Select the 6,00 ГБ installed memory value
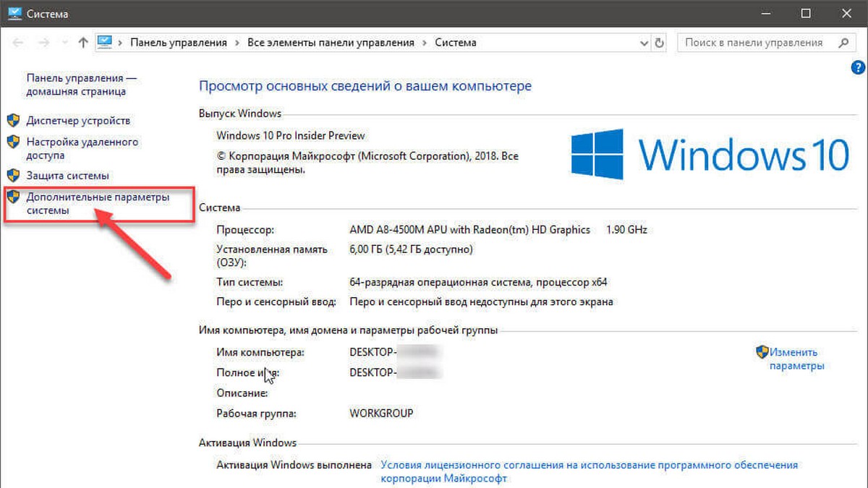Image resolution: width=868 pixels, height=488 pixels. 411,249
